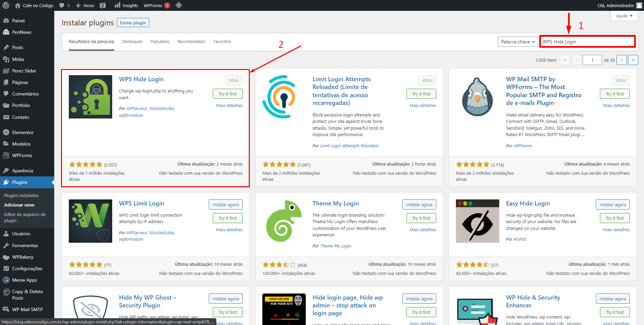This screenshot has height=325, width=644.
Task: Open the WPS Hide Login title link
Action: pos(141,79)
